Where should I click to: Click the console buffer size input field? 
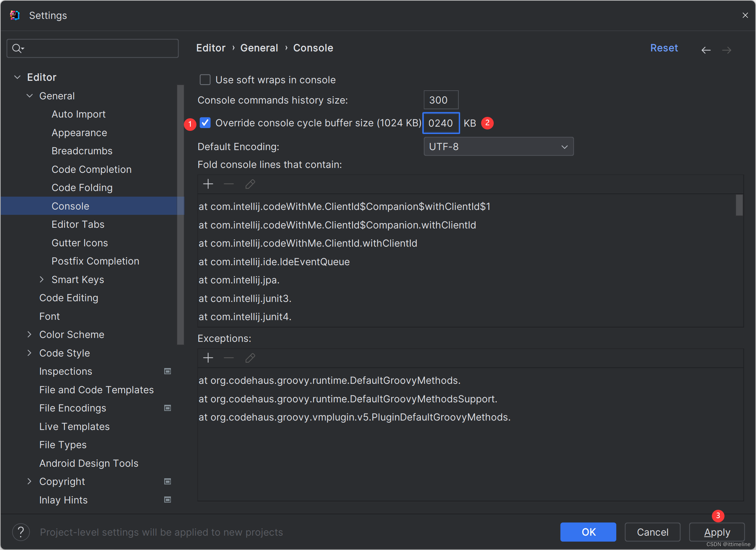441,123
